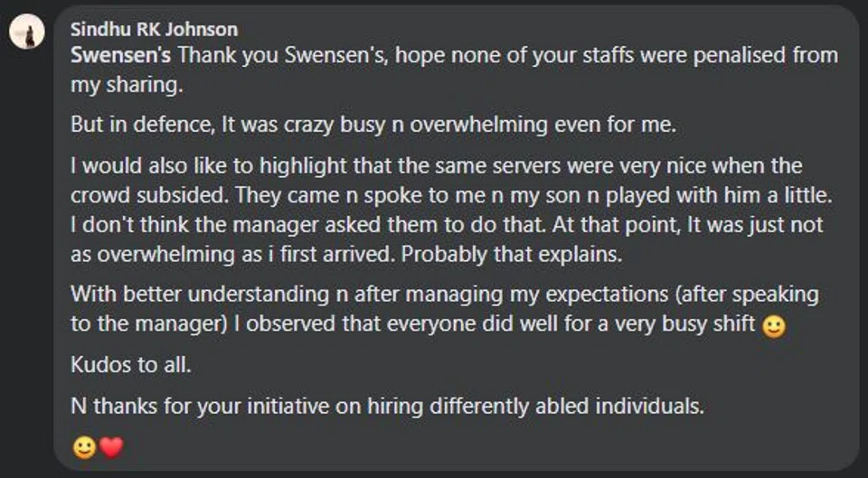This screenshot has height=478, width=868.
Task: Click Sindhu RK Johnson's profile picture
Action: coord(27,33)
